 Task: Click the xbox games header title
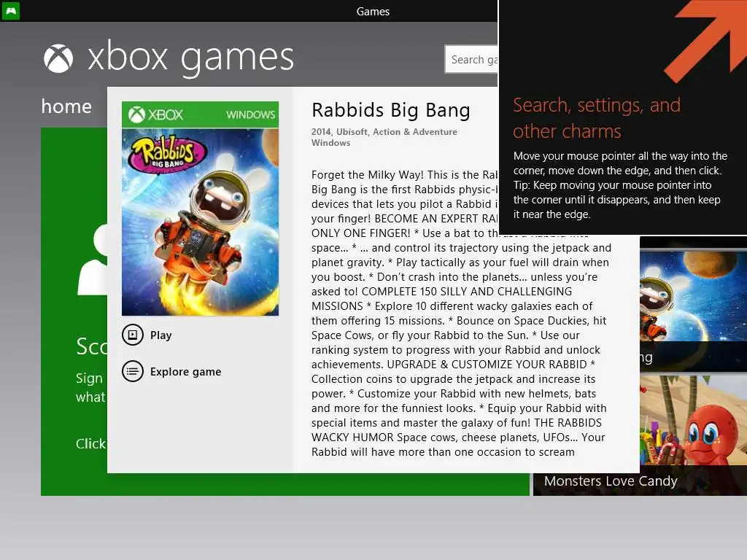190,58
